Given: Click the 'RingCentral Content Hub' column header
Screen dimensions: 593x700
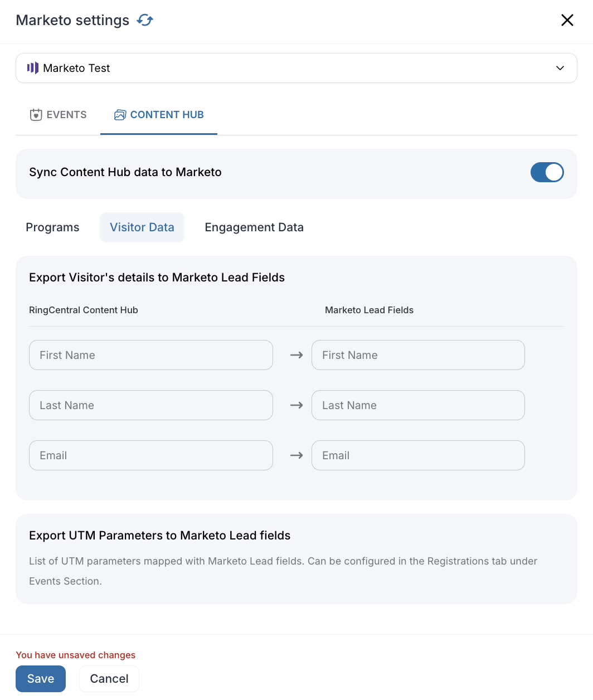Looking at the screenshot, I should click(84, 310).
